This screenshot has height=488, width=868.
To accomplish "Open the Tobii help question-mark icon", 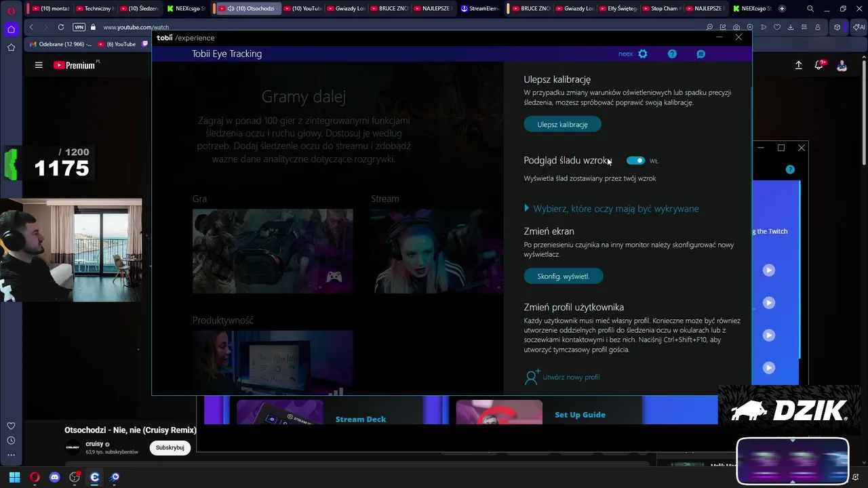I will (x=672, y=54).
